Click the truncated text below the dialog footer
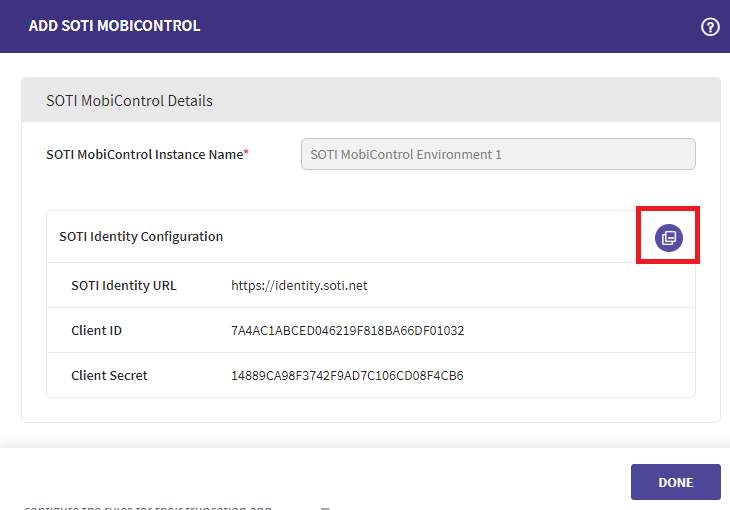730x510 pixels. [x=148, y=506]
